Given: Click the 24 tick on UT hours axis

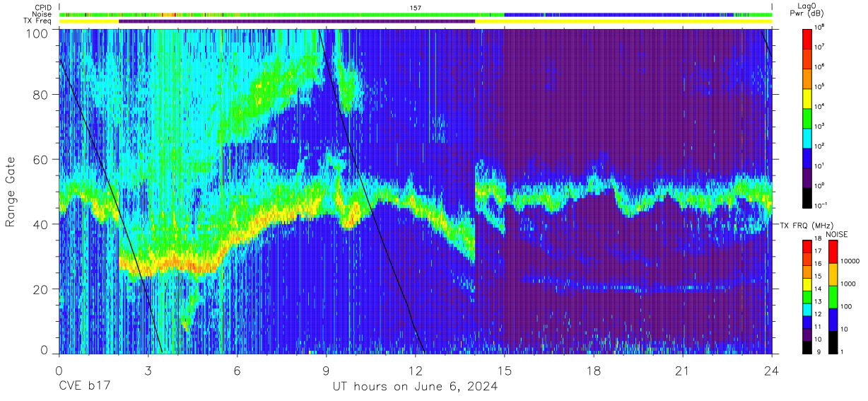Looking at the screenshot, I should [772, 371].
